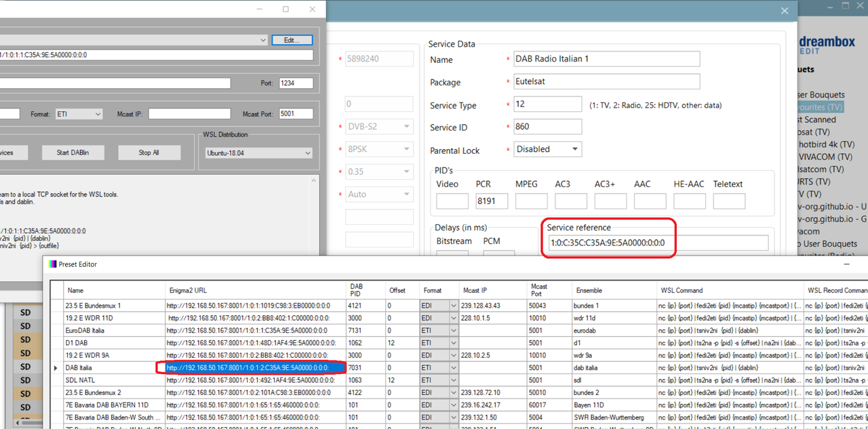Click the Ensemble column header
Screen dimensions: 868x429
(614, 290)
